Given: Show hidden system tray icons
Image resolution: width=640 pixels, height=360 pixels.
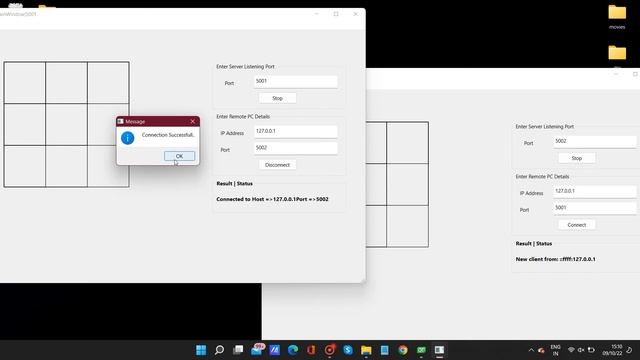Looking at the screenshot, I should click(531, 350).
